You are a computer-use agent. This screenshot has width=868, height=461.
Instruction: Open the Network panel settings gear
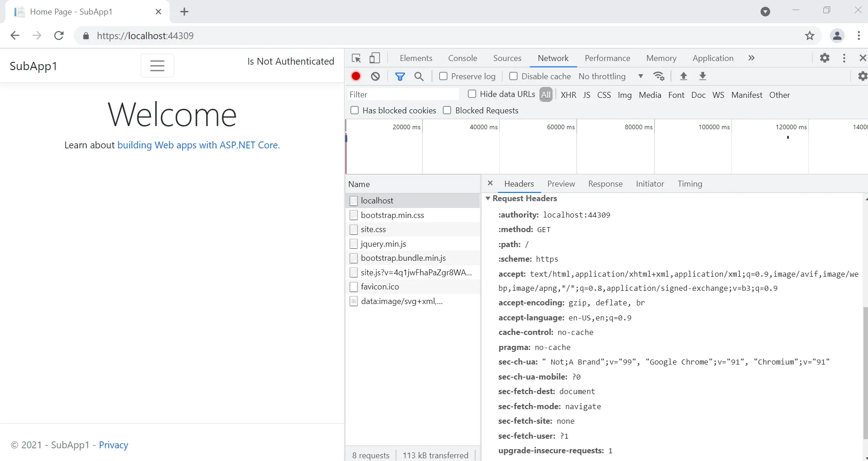[x=863, y=76]
